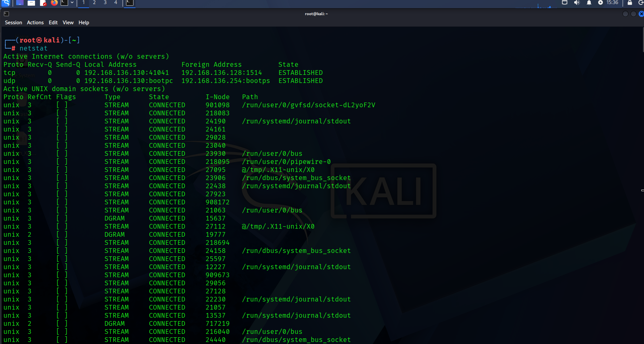The image size is (644, 344).
Task: Switch to workspace 2
Action: point(94,3)
